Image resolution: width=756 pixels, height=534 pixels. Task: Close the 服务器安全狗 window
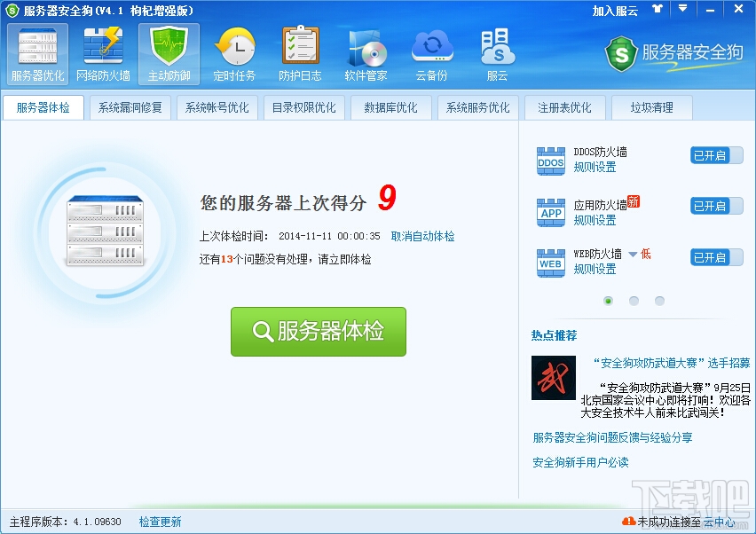[738, 9]
